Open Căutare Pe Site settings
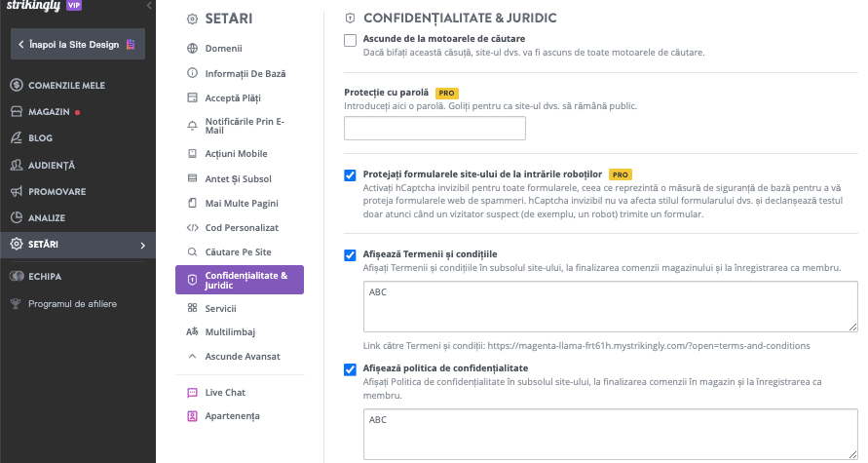 pyautogui.click(x=238, y=252)
